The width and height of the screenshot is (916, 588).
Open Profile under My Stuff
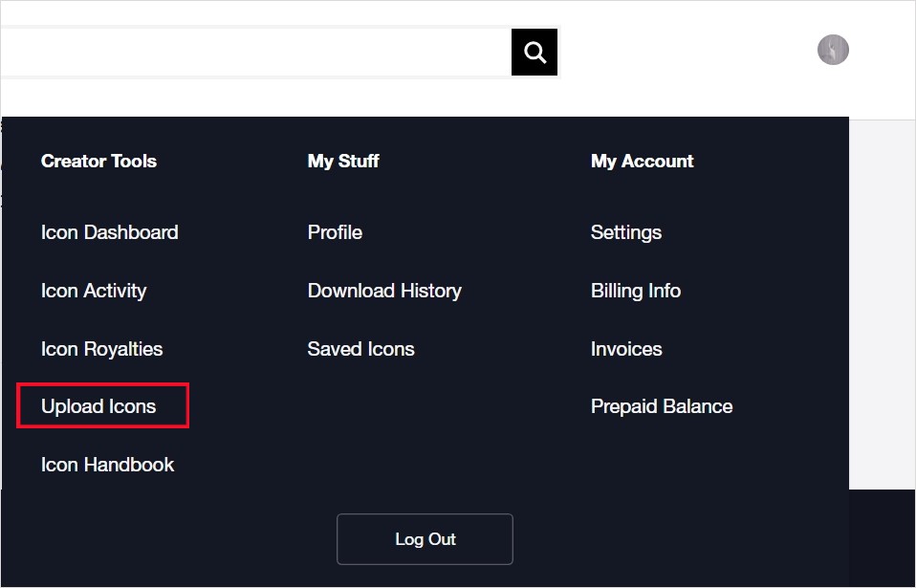tap(335, 232)
